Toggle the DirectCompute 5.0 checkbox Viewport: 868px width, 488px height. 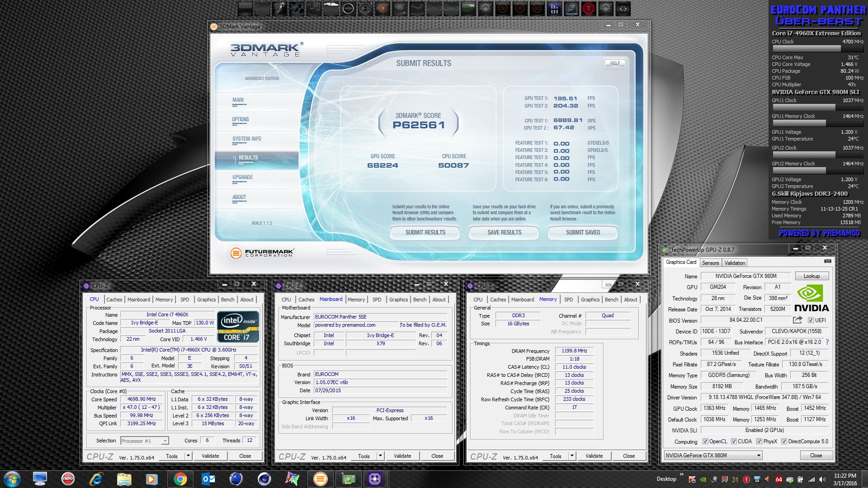pyautogui.click(x=784, y=441)
